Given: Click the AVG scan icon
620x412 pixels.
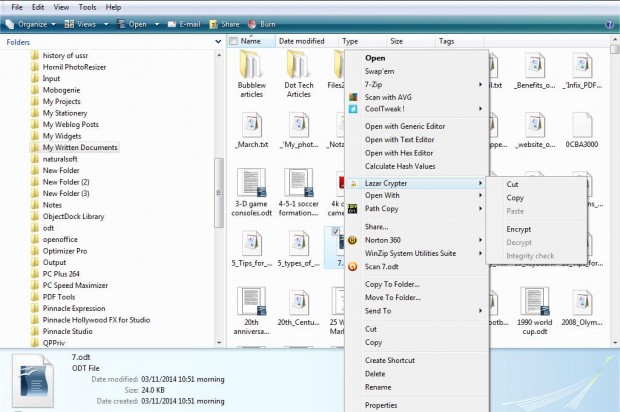Looking at the screenshot, I should click(352, 96).
